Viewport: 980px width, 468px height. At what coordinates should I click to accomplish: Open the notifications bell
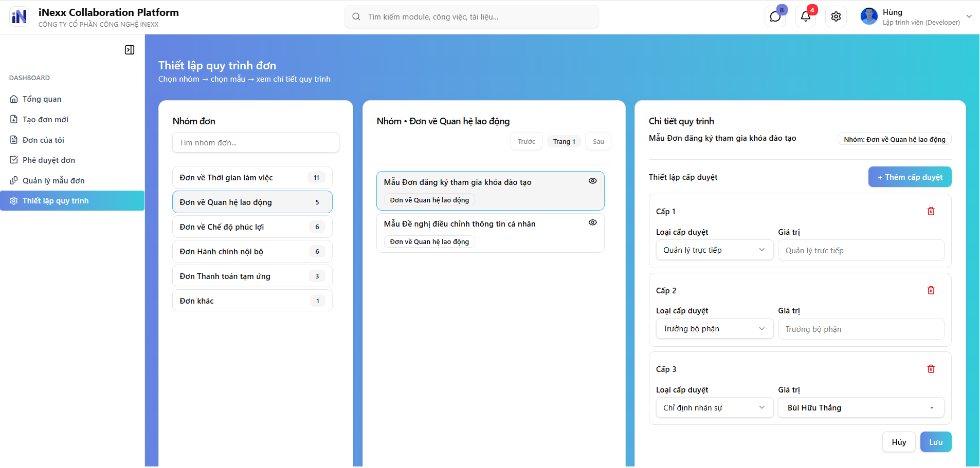pos(805,17)
